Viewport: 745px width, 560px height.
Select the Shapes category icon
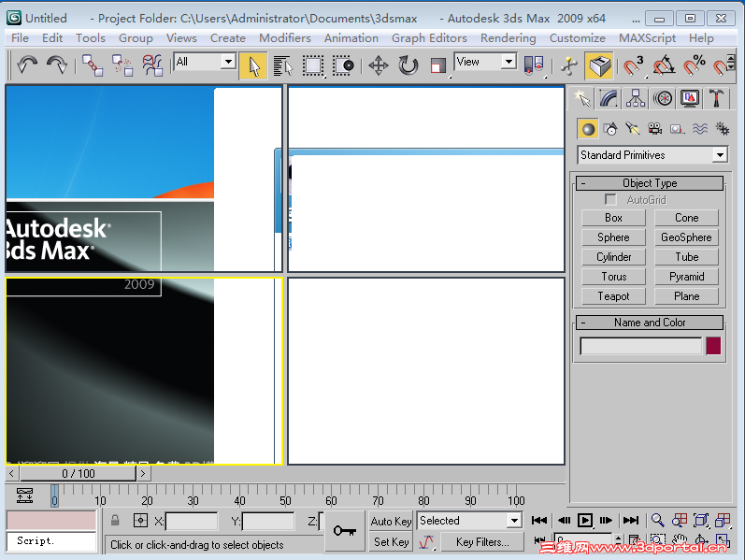coord(610,129)
